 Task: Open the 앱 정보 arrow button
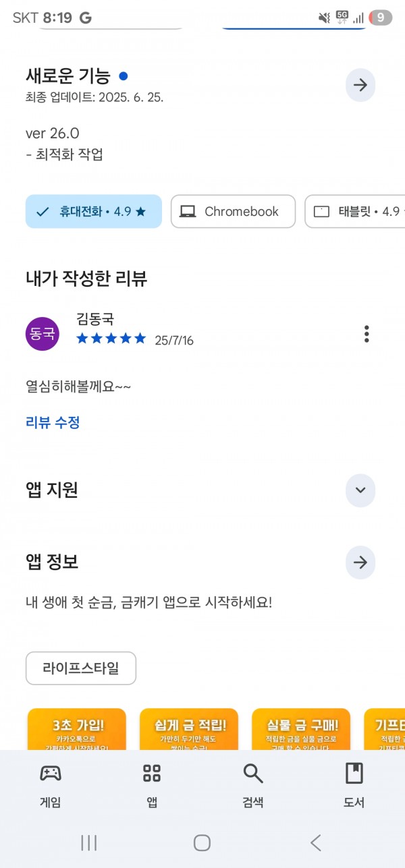(360, 562)
